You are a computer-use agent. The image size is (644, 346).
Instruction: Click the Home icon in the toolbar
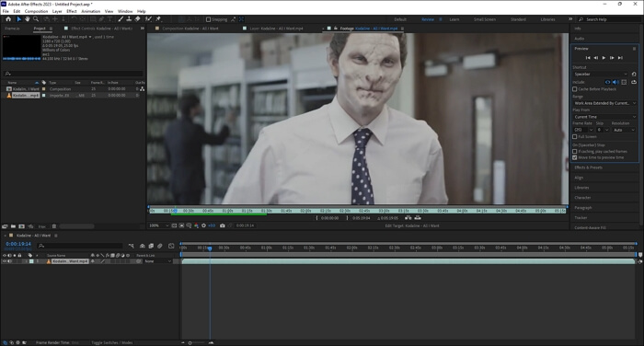pyautogui.click(x=8, y=19)
